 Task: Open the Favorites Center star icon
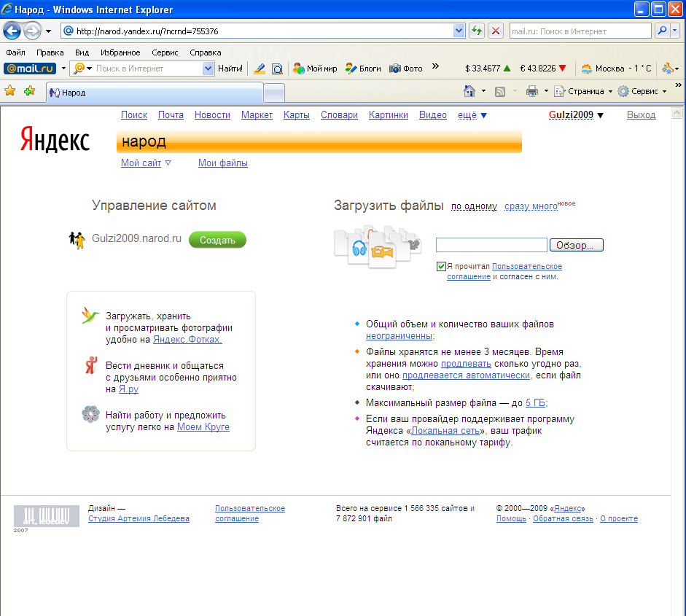(x=9, y=91)
